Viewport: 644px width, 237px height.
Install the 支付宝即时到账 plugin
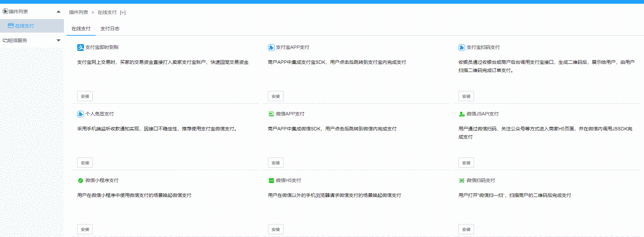coord(85,96)
